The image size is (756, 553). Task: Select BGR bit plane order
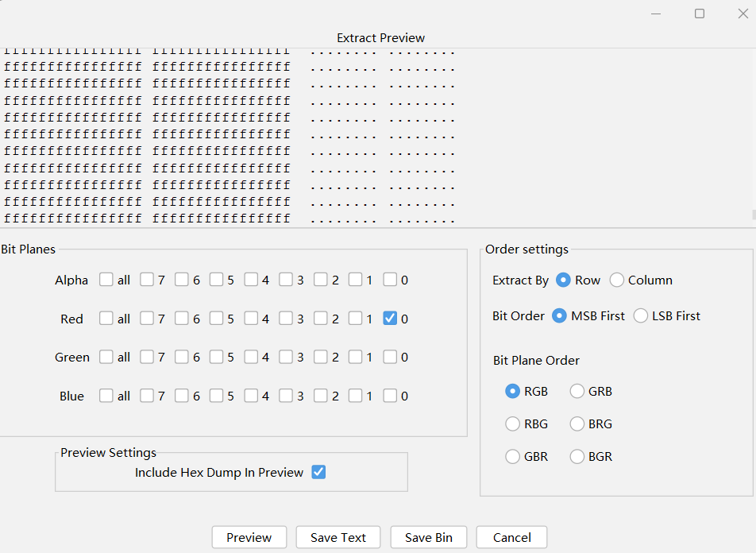(x=577, y=456)
